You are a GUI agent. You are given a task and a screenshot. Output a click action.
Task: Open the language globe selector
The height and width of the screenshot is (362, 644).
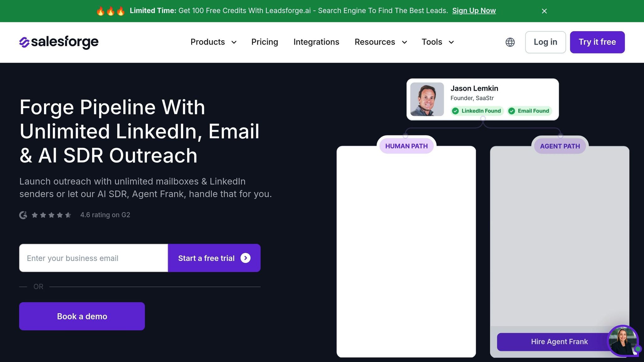510,42
